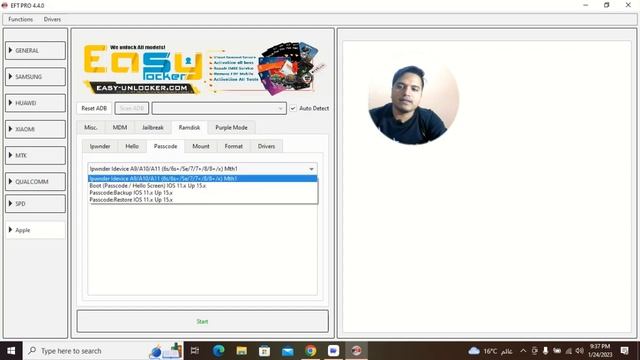Select Ipwnder Idevice A9/A10/A11 Mth1 option
Image resolution: width=640 pixels, height=360 pixels.
click(202, 178)
